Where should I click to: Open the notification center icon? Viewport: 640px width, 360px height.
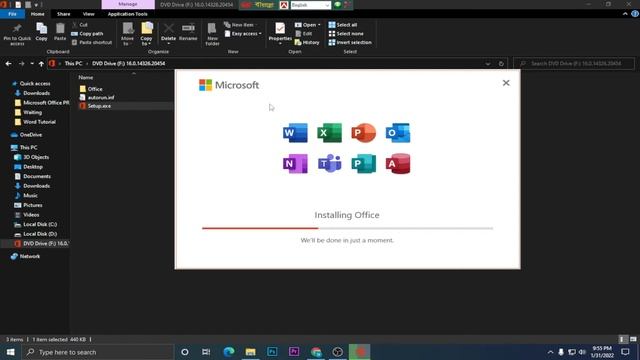click(625, 352)
